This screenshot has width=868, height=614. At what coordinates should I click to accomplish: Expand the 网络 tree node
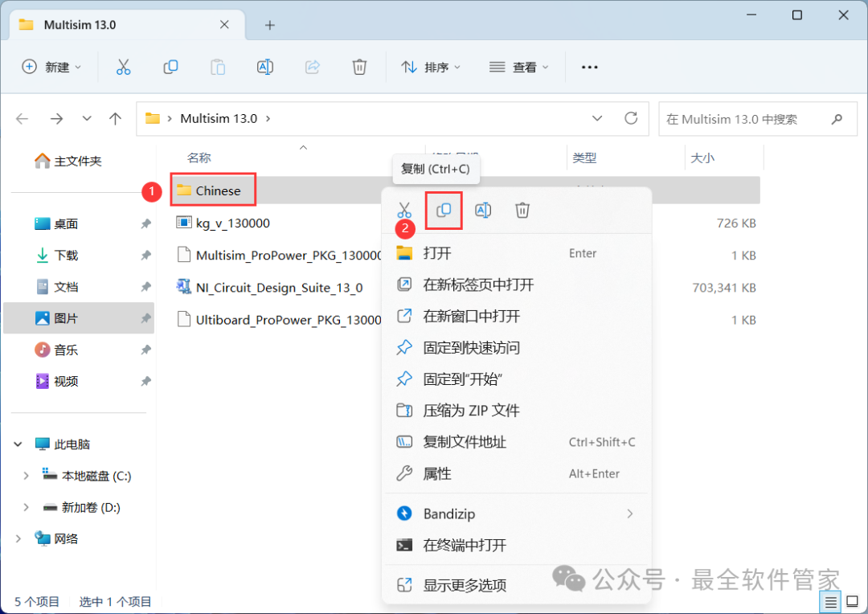tap(18, 538)
